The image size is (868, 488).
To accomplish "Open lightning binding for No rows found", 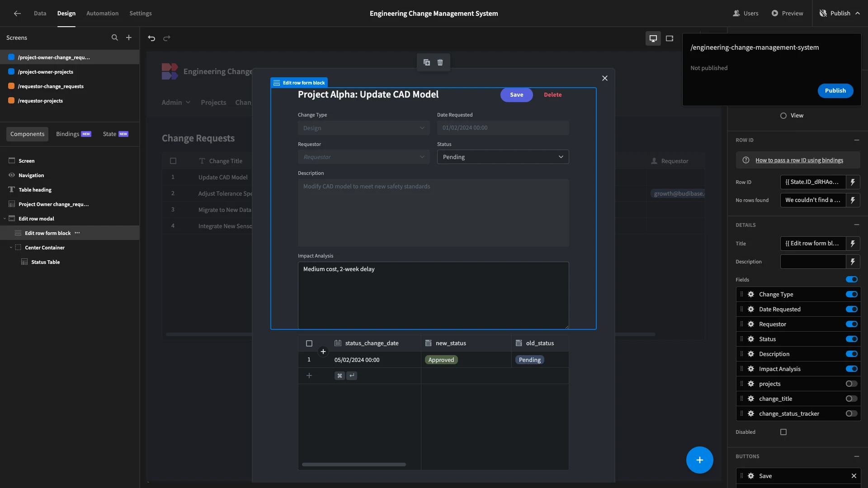I will 853,200.
